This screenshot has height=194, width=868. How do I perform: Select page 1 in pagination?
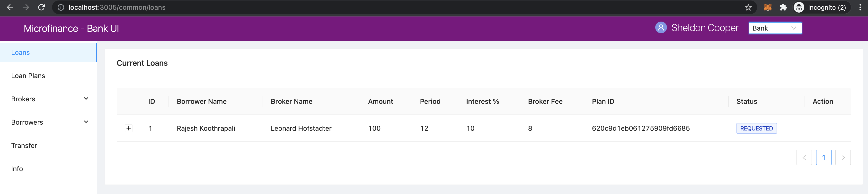(823, 157)
